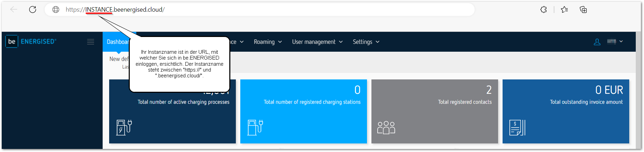644x152 pixels.
Task: Open browser extensions puzzle icon
Action: 543,10
